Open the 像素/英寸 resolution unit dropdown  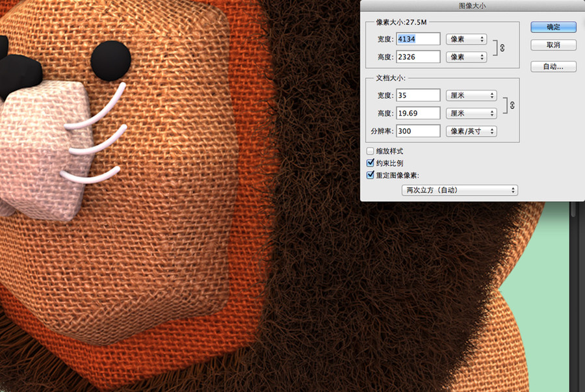click(x=471, y=131)
